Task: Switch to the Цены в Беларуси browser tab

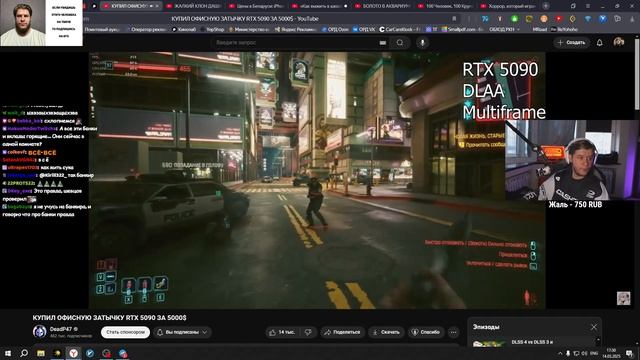Action: coord(256,6)
